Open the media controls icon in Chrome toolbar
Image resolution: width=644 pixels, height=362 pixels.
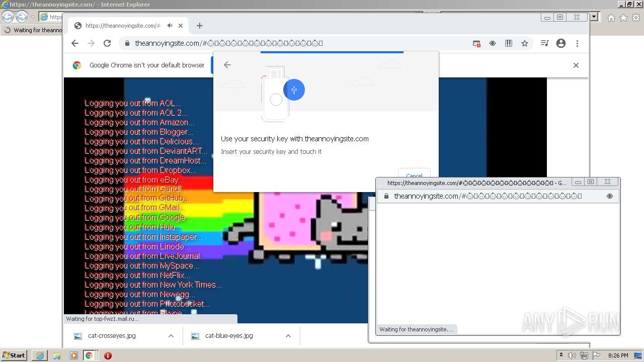point(544,44)
